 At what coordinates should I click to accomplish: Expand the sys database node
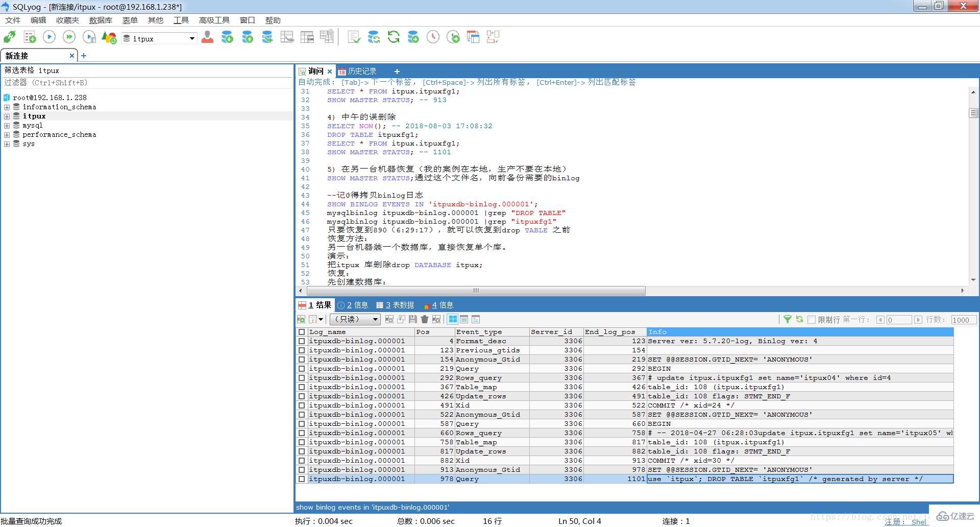[7, 144]
